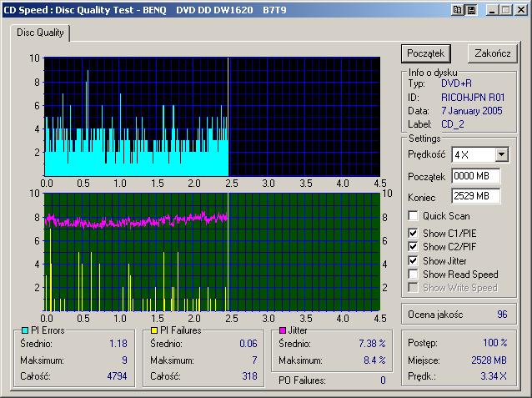The image size is (532, 398).
Task: Click the Miejsce position value 2528 MB
Action: click(x=489, y=360)
